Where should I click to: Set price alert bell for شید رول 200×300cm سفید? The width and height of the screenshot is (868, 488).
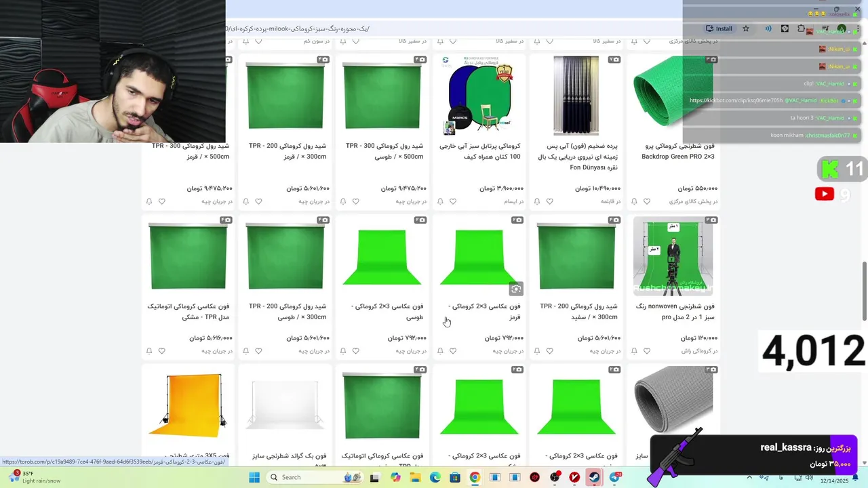[537, 351]
